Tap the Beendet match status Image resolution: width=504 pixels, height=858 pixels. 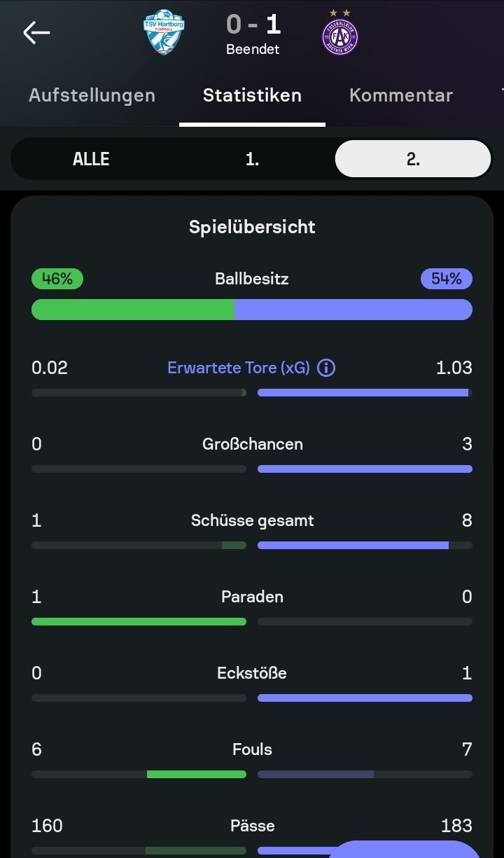point(253,50)
